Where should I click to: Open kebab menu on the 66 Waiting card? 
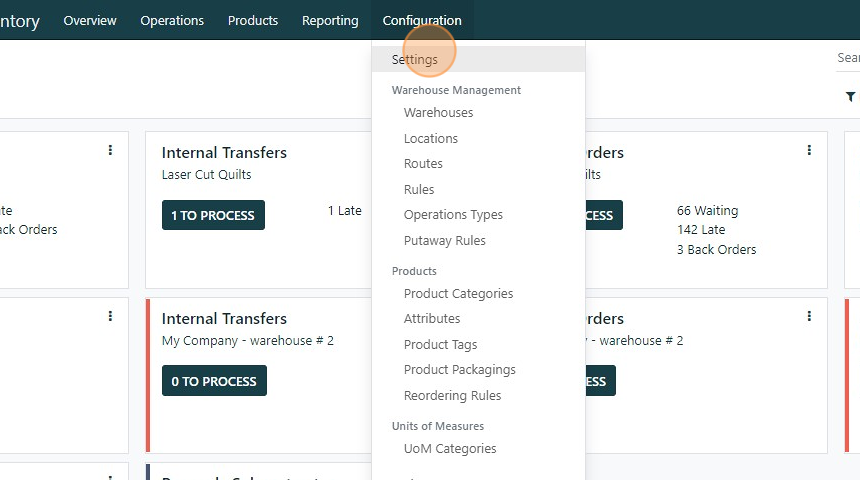pos(809,150)
